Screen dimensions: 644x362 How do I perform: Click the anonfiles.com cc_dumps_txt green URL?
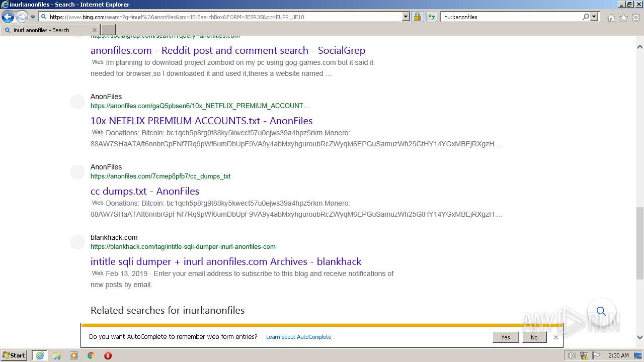click(160, 176)
